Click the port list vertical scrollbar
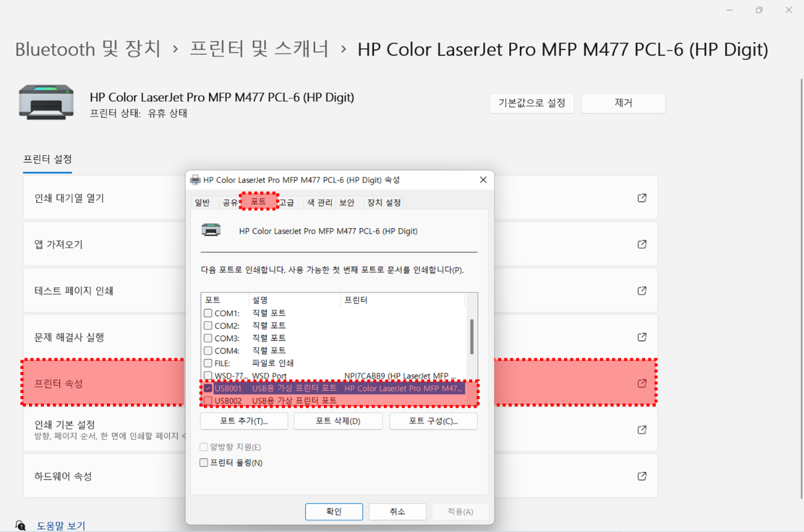The width and height of the screenshot is (804, 532). coord(472,337)
